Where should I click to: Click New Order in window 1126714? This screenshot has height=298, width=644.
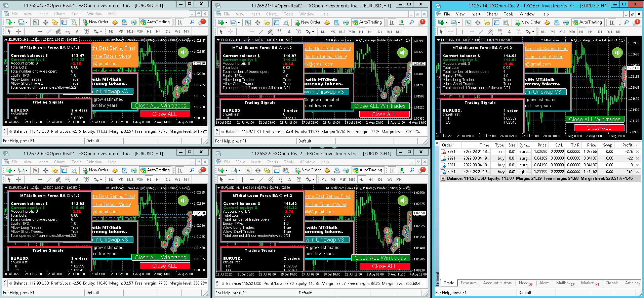(528, 22)
